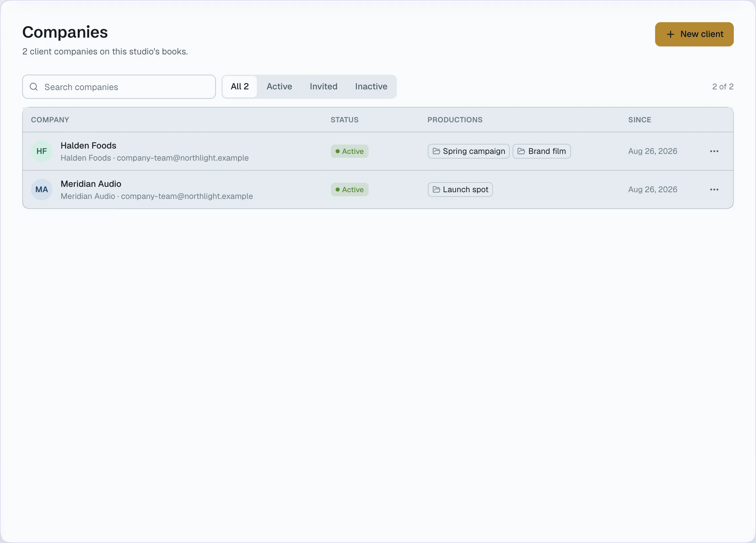The width and height of the screenshot is (756, 543).
Task: Focus the Search companies field
Action: (119, 87)
